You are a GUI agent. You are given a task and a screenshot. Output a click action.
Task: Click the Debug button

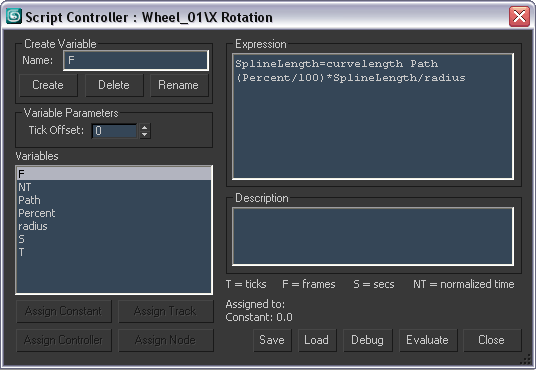(367, 340)
